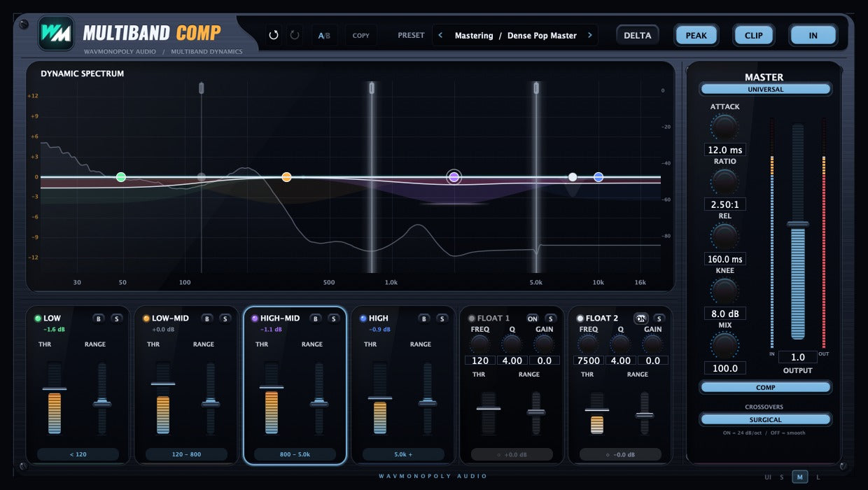868x490 pixels.
Task: Open the UNIVERSAL master mode selector
Action: tap(765, 89)
